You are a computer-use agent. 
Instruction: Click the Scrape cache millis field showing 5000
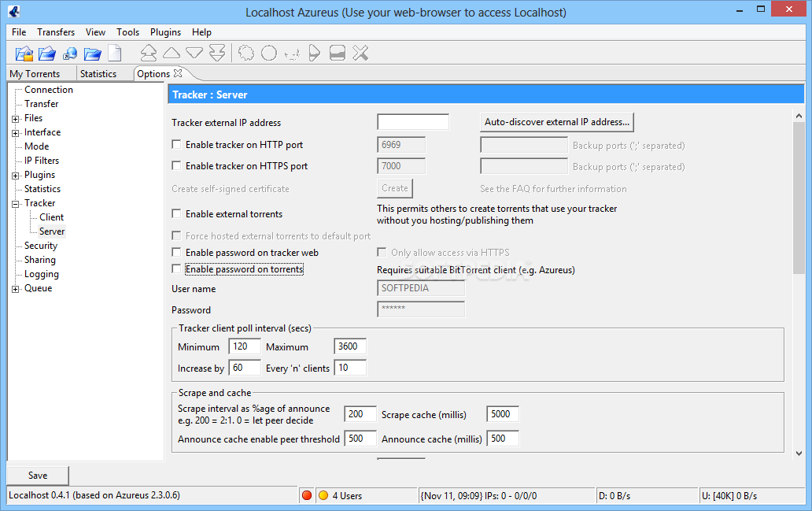(502, 413)
